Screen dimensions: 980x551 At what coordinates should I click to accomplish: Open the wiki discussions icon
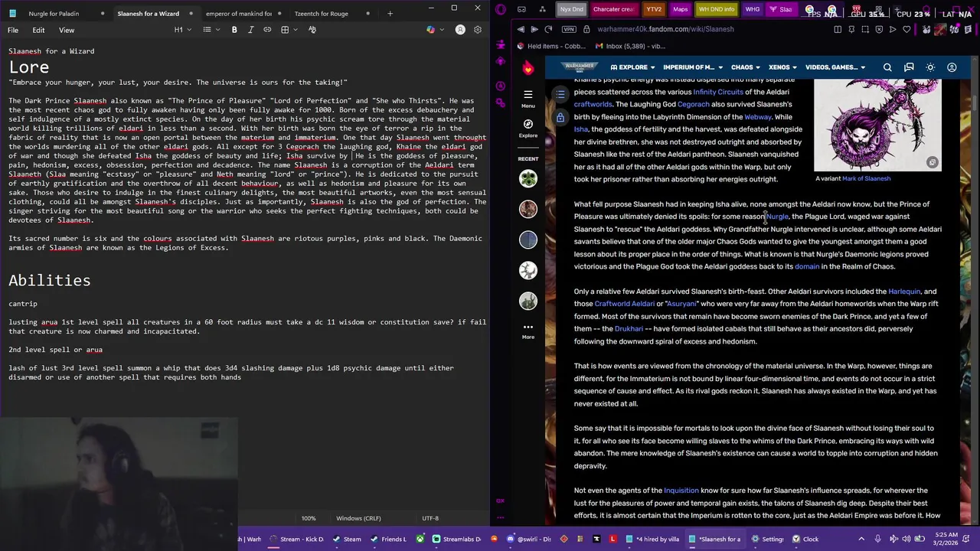(x=909, y=67)
